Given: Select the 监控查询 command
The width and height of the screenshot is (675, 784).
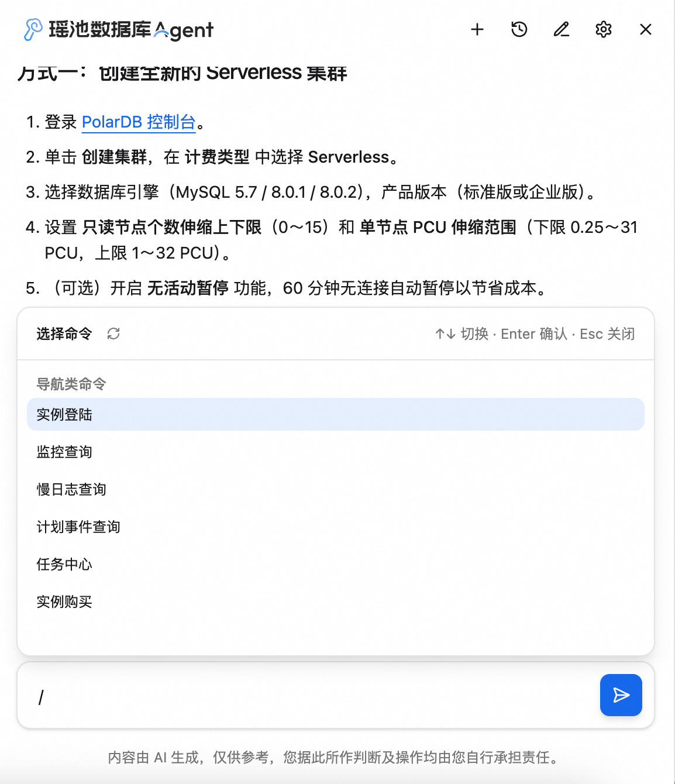Looking at the screenshot, I should click(64, 452).
